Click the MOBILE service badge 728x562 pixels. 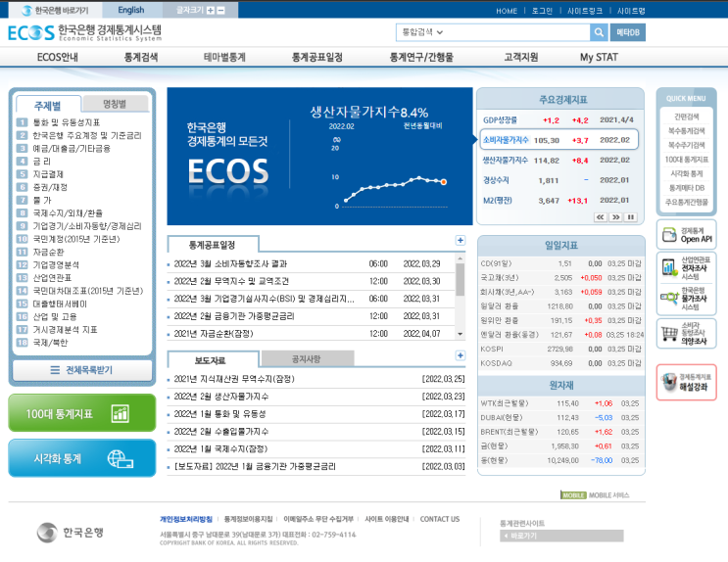coord(574,495)
